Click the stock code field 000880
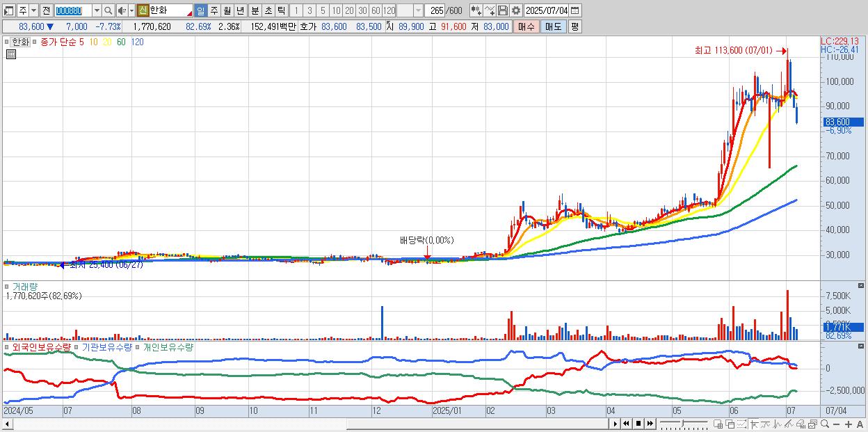Viewport: 868px width, 432px height. [x=73, y=11]
